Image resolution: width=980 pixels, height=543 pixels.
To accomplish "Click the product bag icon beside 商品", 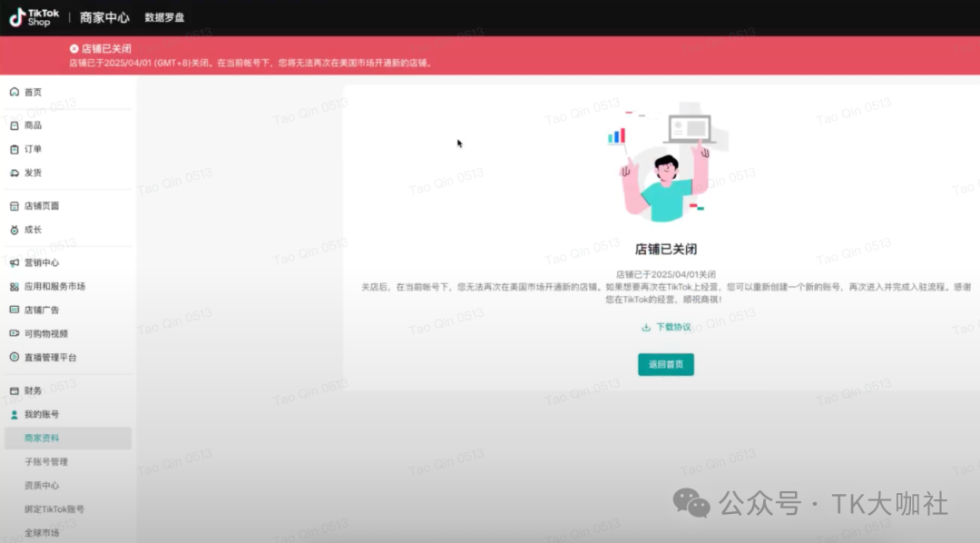I will pos(14,125).
